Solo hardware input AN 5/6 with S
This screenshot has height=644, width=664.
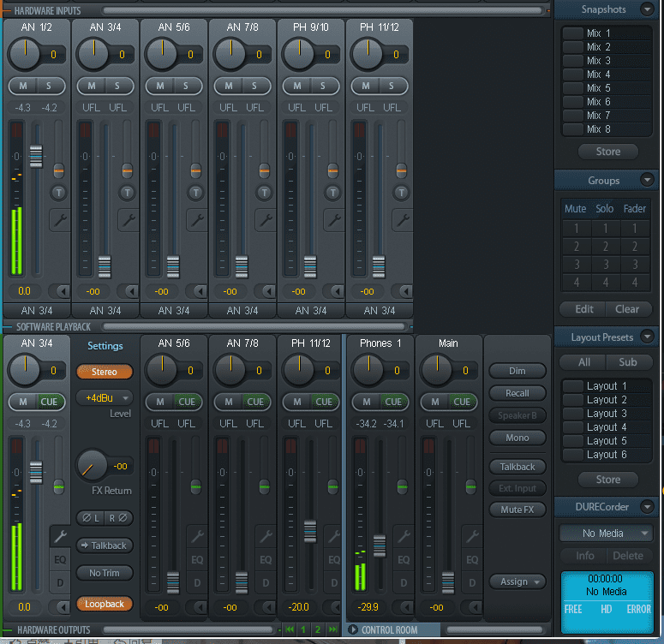(185, 86)
